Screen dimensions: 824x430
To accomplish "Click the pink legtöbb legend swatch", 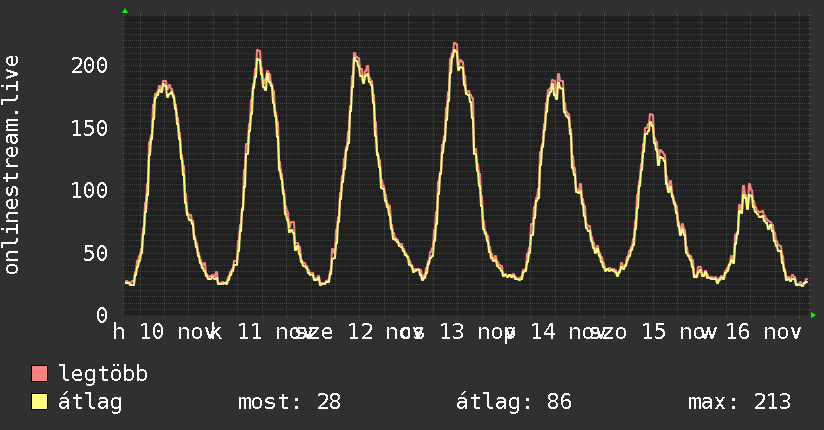I will click(x=39, y=374).
